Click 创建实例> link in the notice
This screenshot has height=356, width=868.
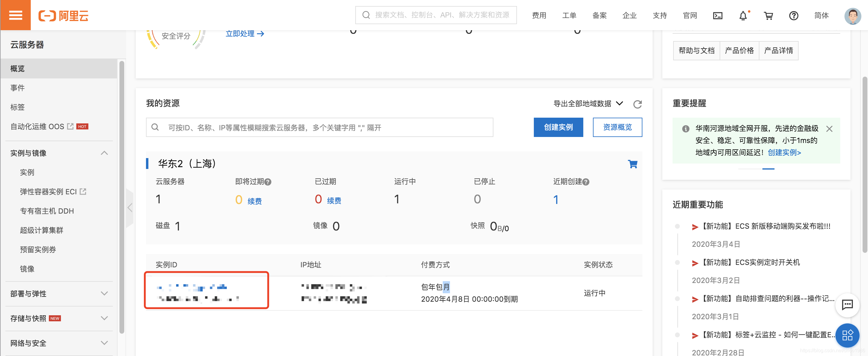784,152
